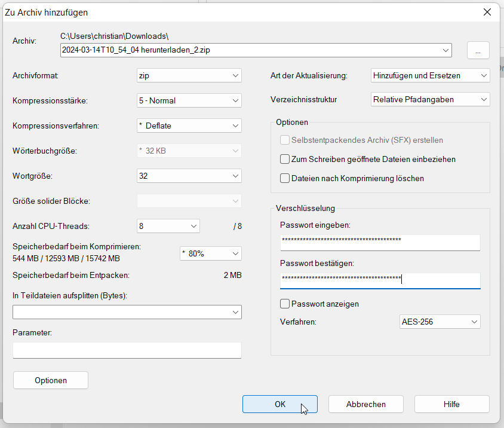The height and width of the screenshot is (428, 504).
Task: Open the 80% memory usage dropdown
Action: click(x=211, y=253)
